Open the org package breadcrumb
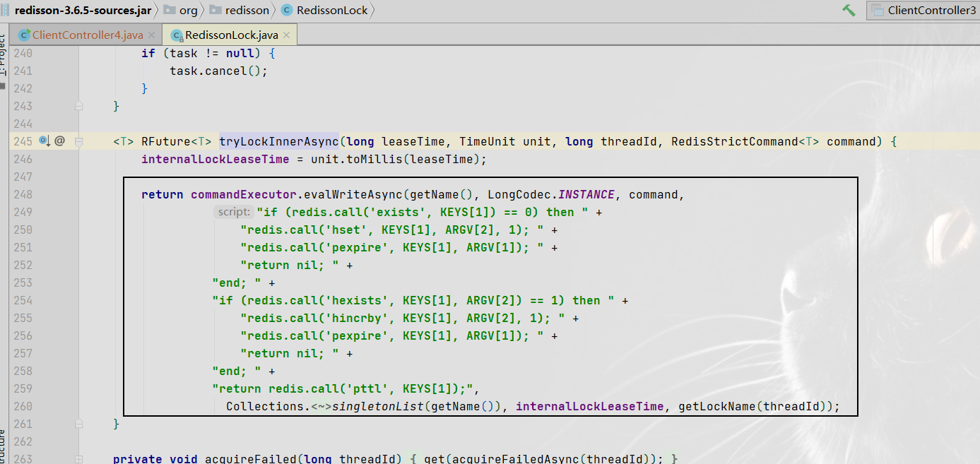This screenshot has height=464, width=980. tap(189, 10)
